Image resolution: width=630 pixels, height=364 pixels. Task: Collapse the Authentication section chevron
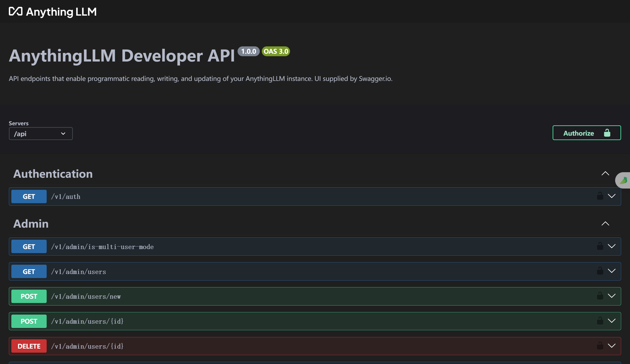605,173
